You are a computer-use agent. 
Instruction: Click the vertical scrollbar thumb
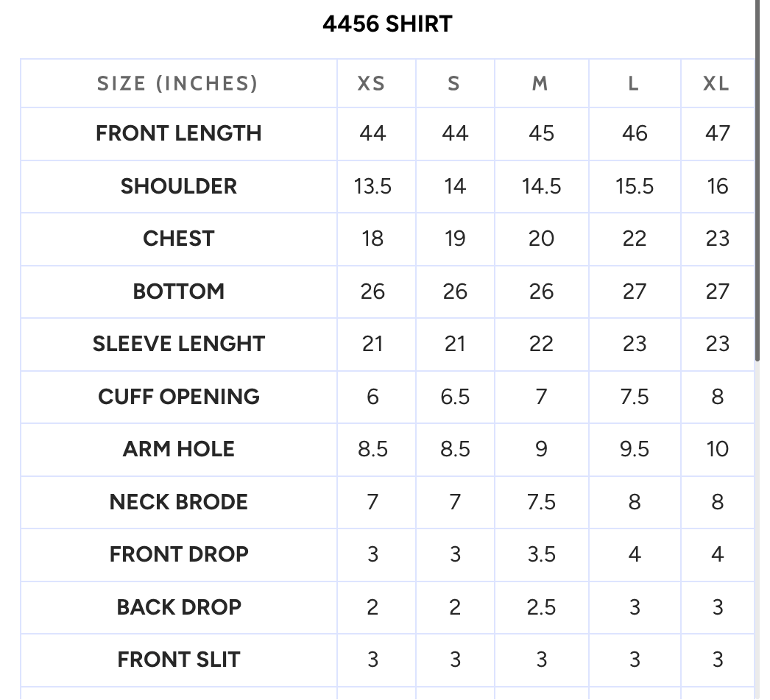tap(757, 180)
